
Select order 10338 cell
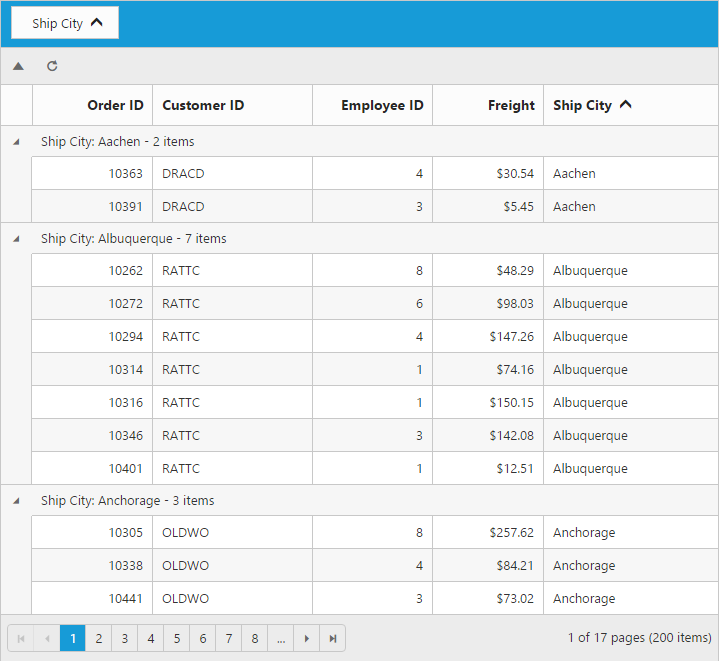[92, 566]
